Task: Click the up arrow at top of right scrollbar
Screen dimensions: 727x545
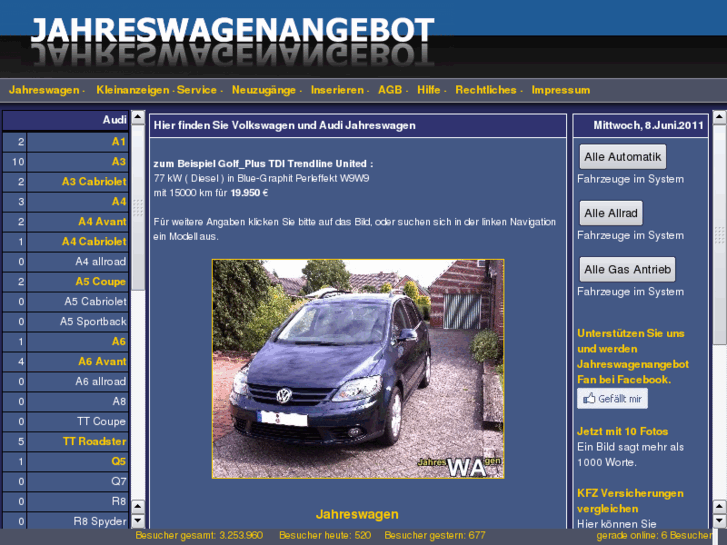Action: click(x=719, y=117)
